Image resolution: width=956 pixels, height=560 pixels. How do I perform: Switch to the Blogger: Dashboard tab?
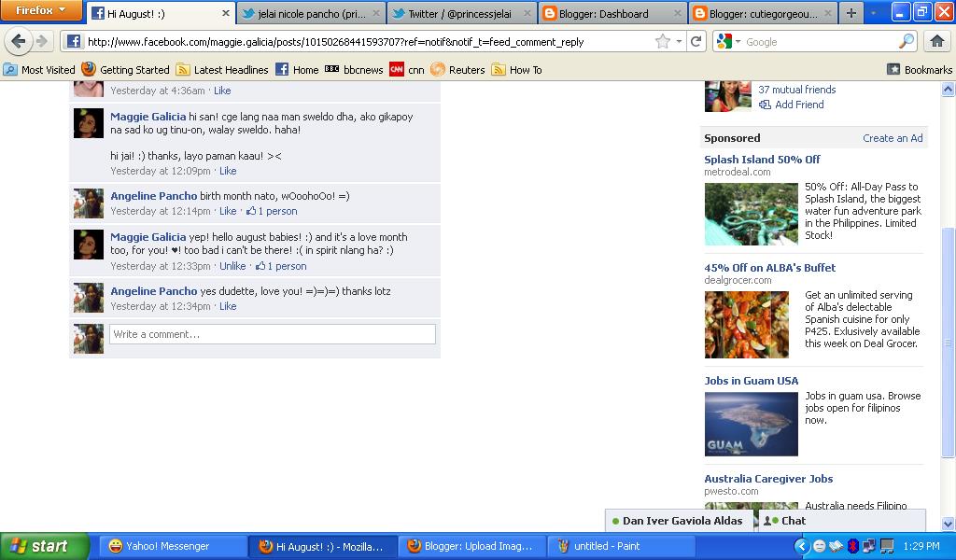[x=612, y=13]
